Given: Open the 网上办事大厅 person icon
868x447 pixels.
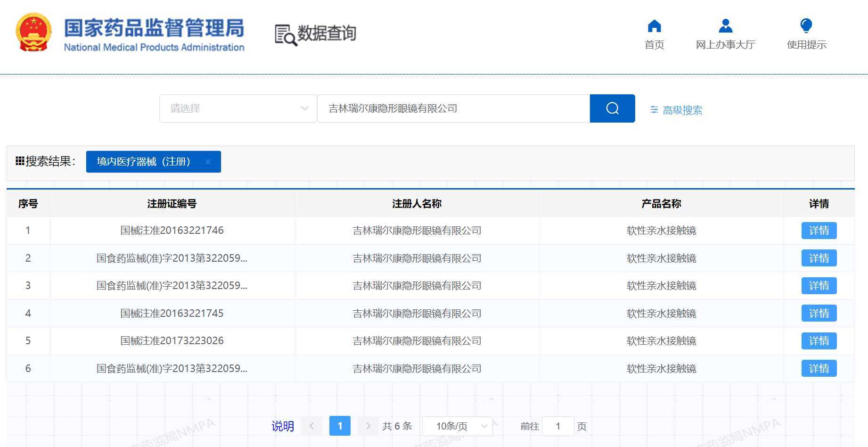Looking at the screenshot, I should pos(726,26).
